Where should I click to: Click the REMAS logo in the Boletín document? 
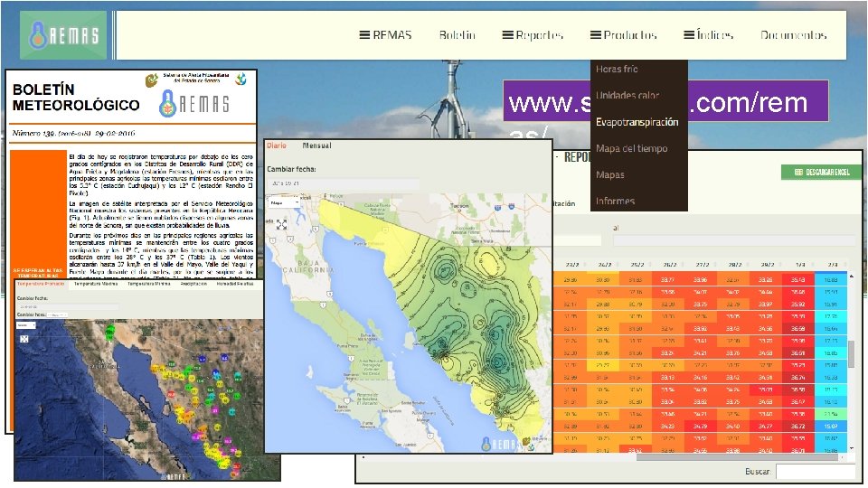(194, 103)
